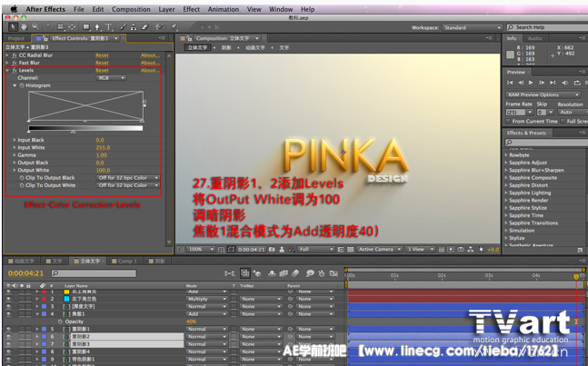Click the cyan swatch of 左下角兰色 layer
Viewport: 588px width, 366px height.
tap(66, 299)
